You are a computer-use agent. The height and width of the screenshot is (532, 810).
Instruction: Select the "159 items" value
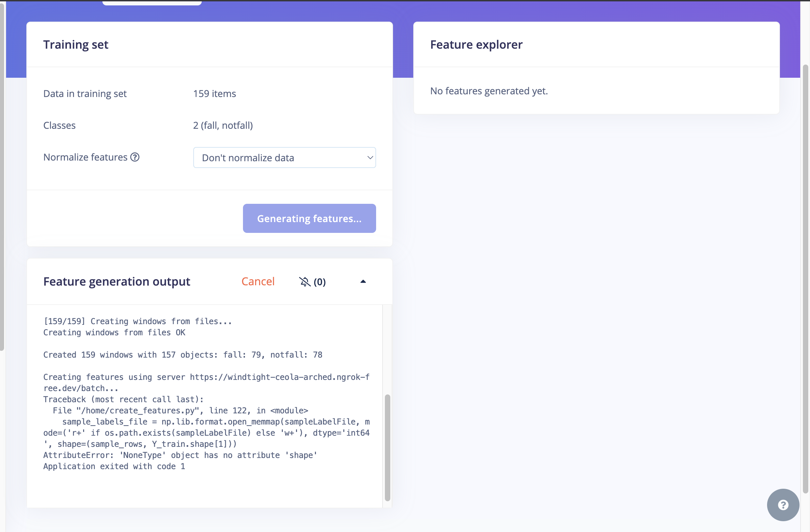coord(214,94)
